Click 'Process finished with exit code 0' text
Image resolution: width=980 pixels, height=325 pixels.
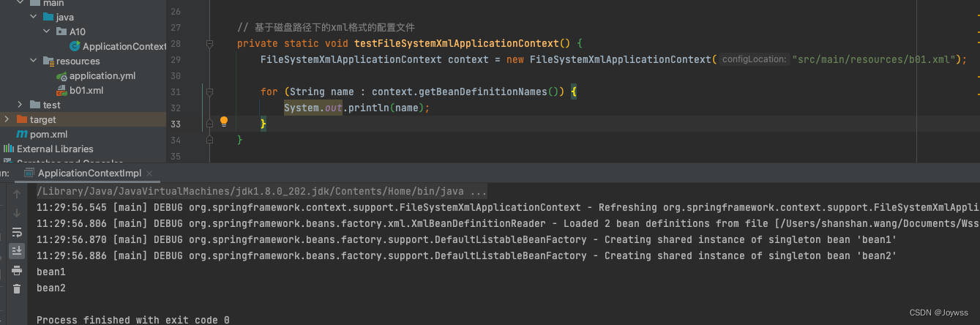pos(133,320)
